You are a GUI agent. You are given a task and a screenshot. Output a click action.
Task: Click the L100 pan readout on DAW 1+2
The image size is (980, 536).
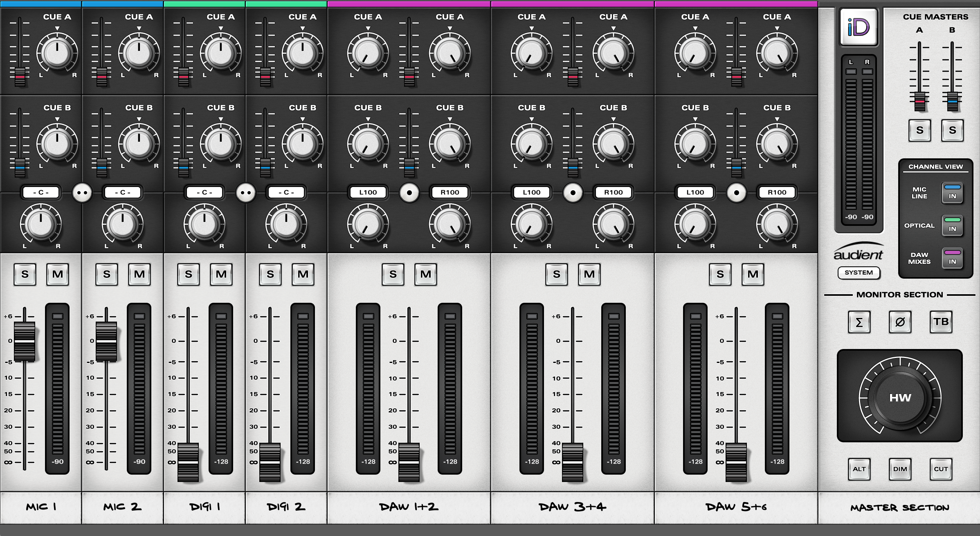pos(367,192)
